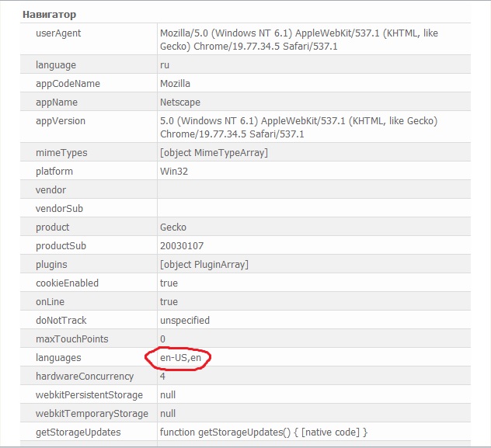Click the cookieEnabled true value
Screen dimensions: 491x448
[169, 283]
